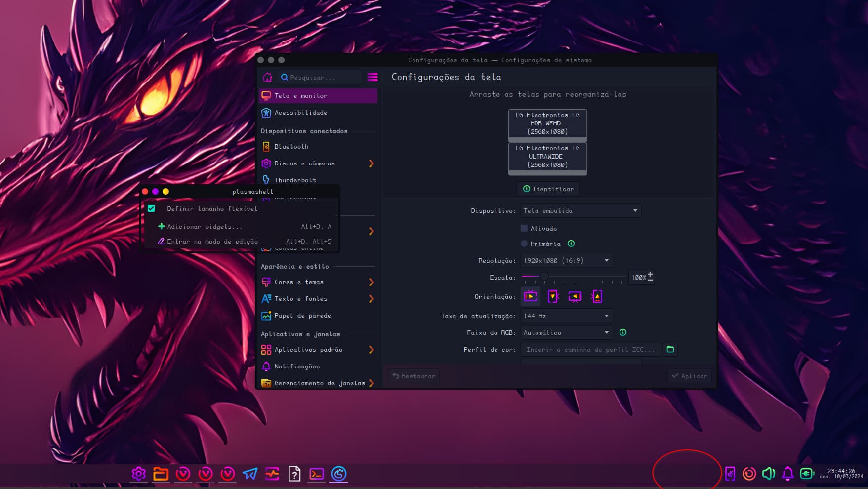Open system settings gear in taskbar
Screen dimensions: 868x489
click(138, 474)
